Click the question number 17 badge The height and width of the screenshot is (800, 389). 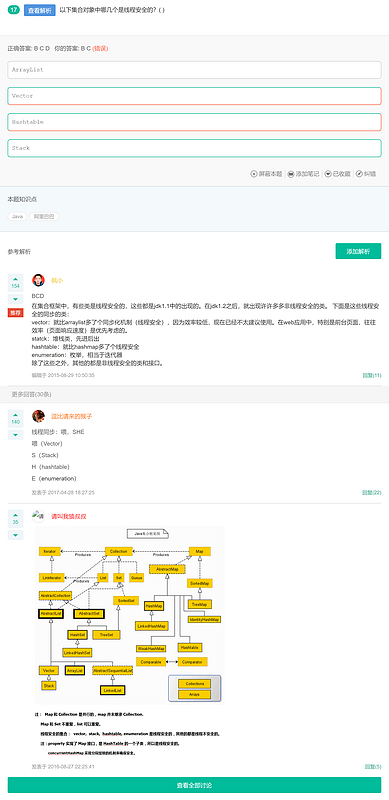(x=13, y=10)
